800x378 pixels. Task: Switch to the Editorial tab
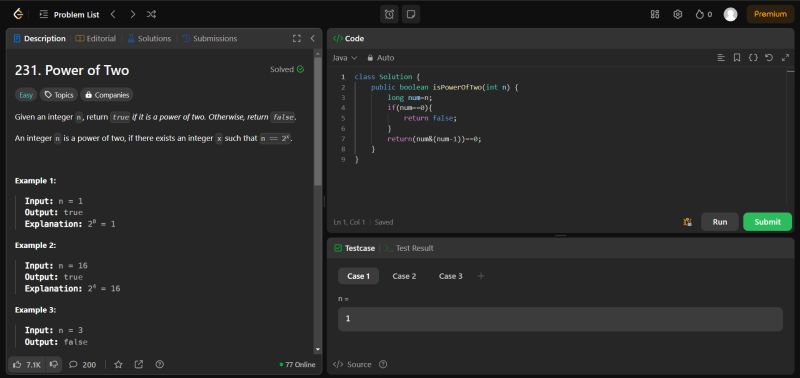click(95, 38)
